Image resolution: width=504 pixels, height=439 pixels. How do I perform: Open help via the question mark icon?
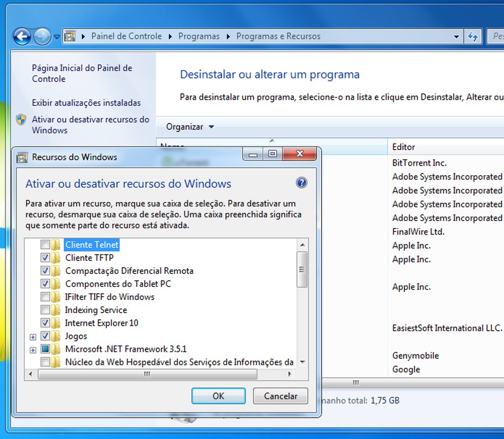(301, 183)
